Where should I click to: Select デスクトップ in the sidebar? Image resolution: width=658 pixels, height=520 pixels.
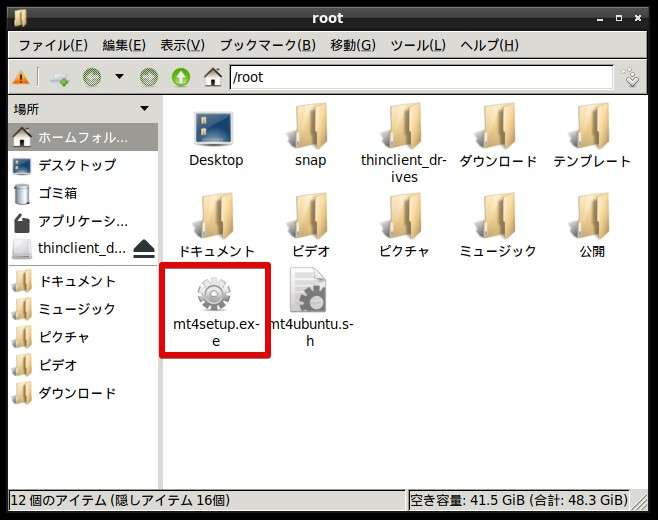coord(83,165)
